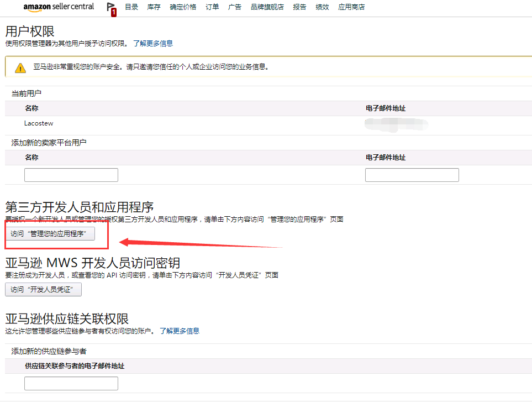This screenshot has height=402, width=532.
Task: Open the 确定价格 menu
Action: (x=183, y=7)
